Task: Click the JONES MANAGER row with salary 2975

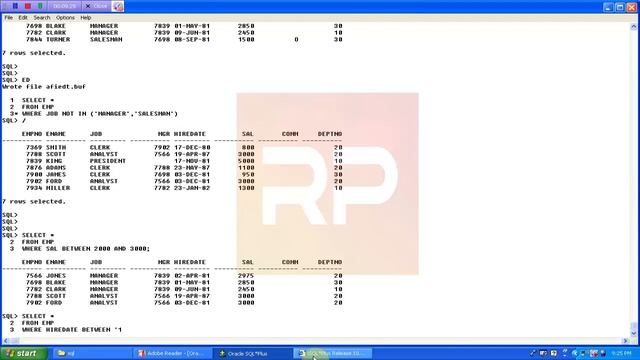Action: coord(184,276)
